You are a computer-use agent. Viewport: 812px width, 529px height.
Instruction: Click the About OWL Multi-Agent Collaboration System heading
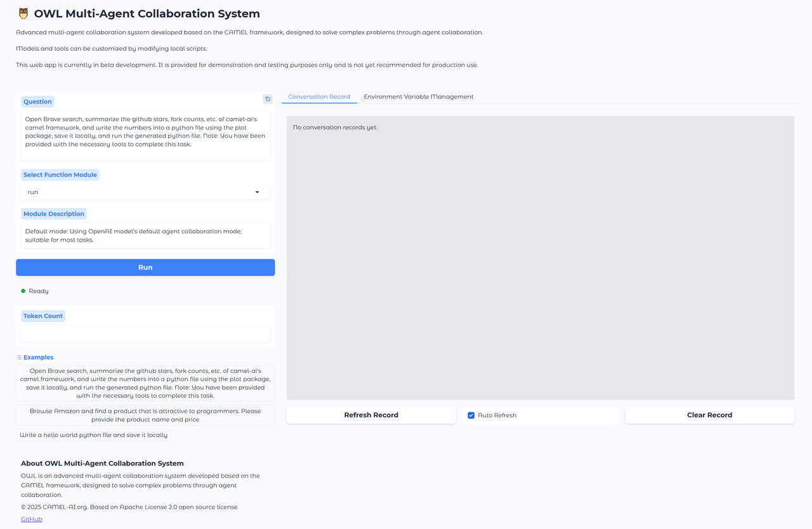click(102, 464)
